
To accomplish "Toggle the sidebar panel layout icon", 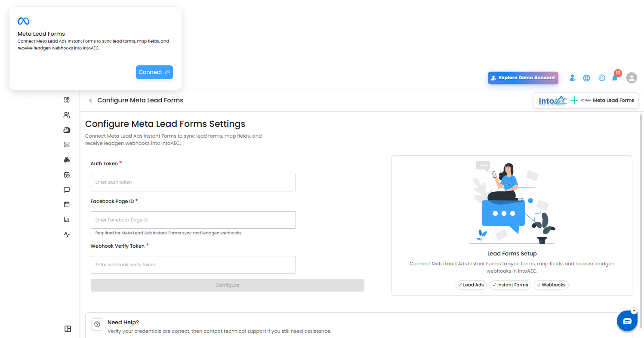I will [x=68, y=329].
